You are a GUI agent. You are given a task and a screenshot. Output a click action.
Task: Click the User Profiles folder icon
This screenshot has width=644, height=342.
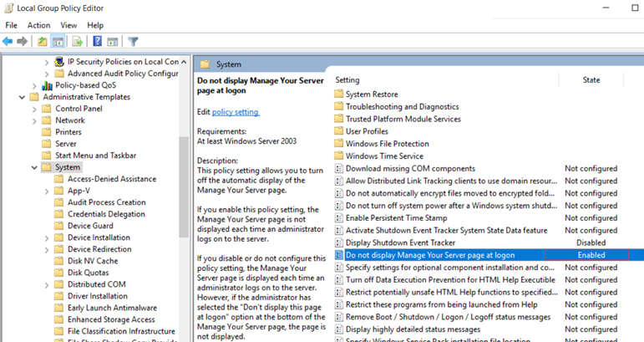pos(338,131)
